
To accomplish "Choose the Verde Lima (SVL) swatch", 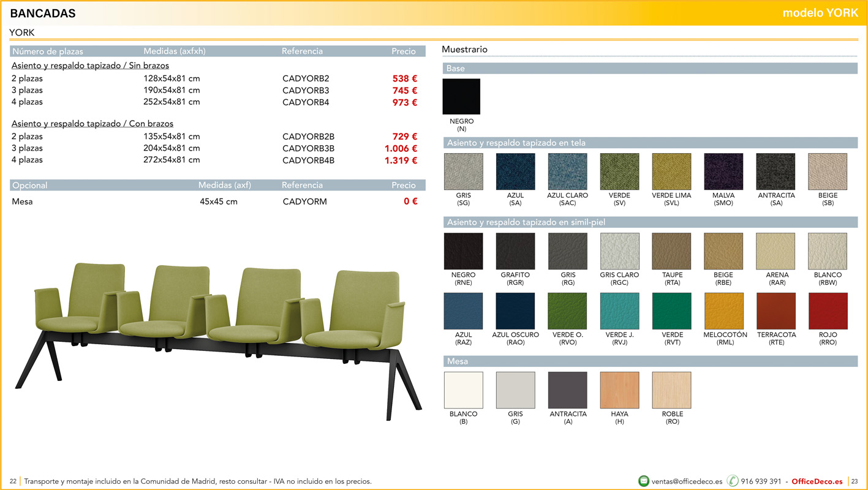I will (671, 171).
